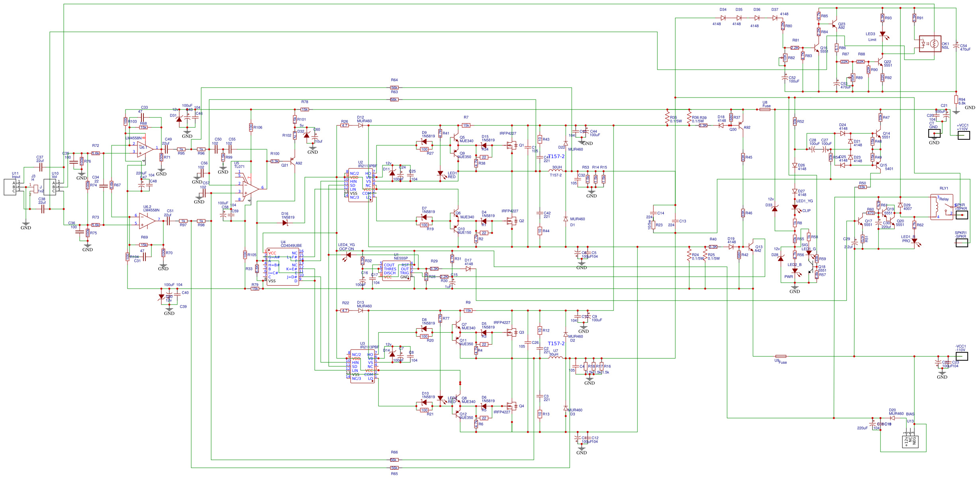Select the LED3 Limit diode symbol
The image size is (980, 480).
click(x=882, y=35)
